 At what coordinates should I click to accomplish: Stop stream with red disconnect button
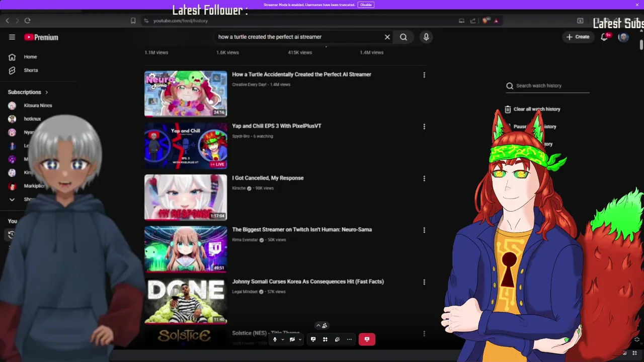coord(367,339)
